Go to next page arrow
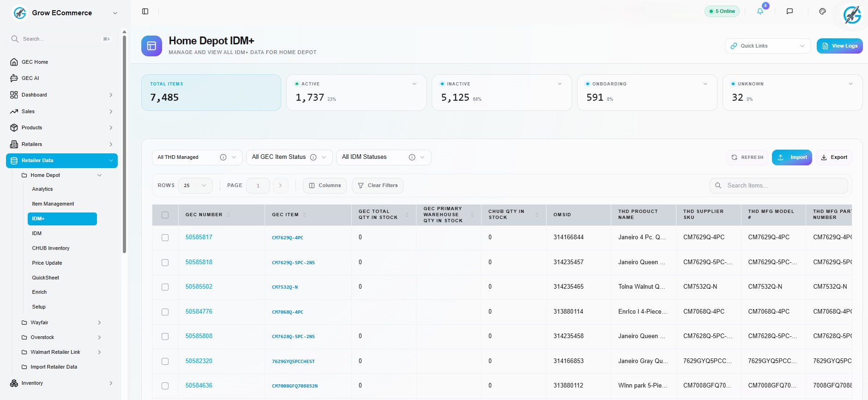868x400 pixels. click(x=280, y=185)
